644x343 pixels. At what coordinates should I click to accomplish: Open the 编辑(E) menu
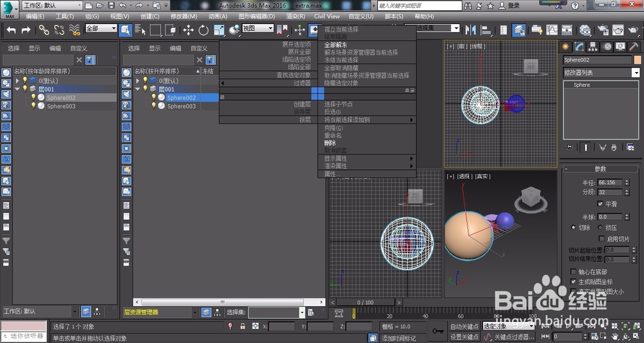(x=35, y=17)
